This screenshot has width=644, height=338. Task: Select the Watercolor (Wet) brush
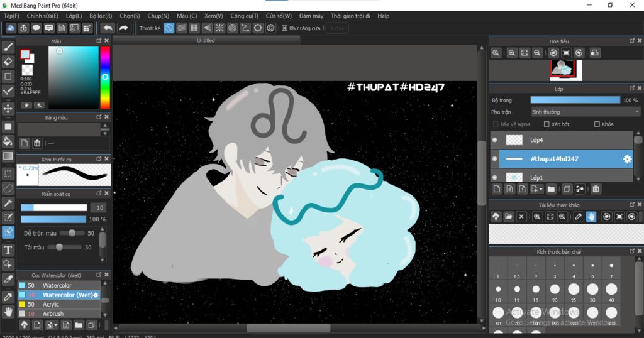[59, 295]
